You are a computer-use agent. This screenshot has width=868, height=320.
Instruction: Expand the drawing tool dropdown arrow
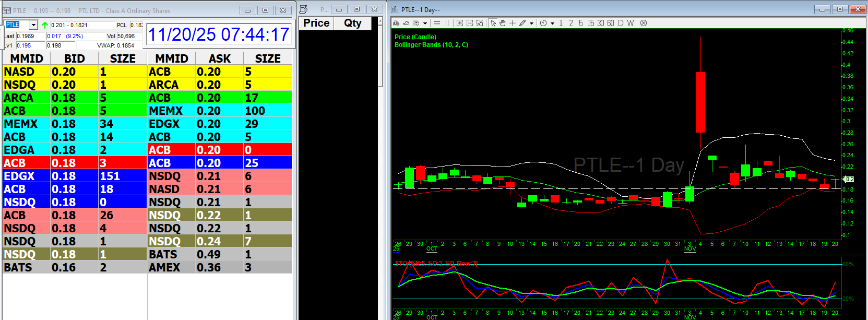tap(531, 23)
